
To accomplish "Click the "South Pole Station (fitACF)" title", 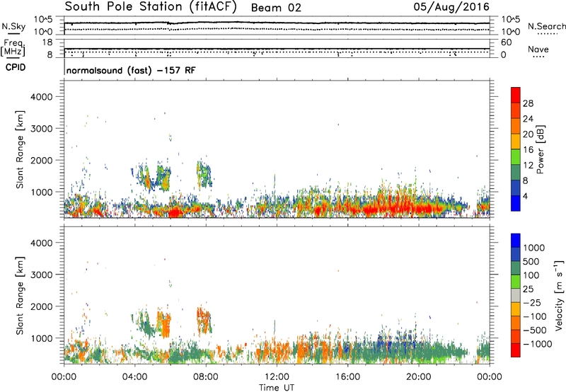I will 151,7.
